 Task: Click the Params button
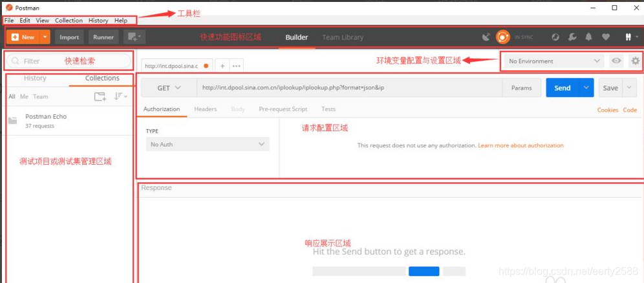pos(522,88)
